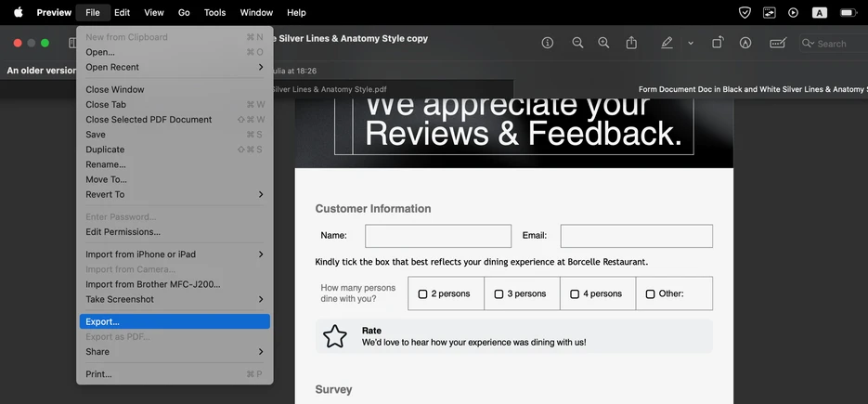Click the Email input field
The image size is (868, 404).
(637, 236)
